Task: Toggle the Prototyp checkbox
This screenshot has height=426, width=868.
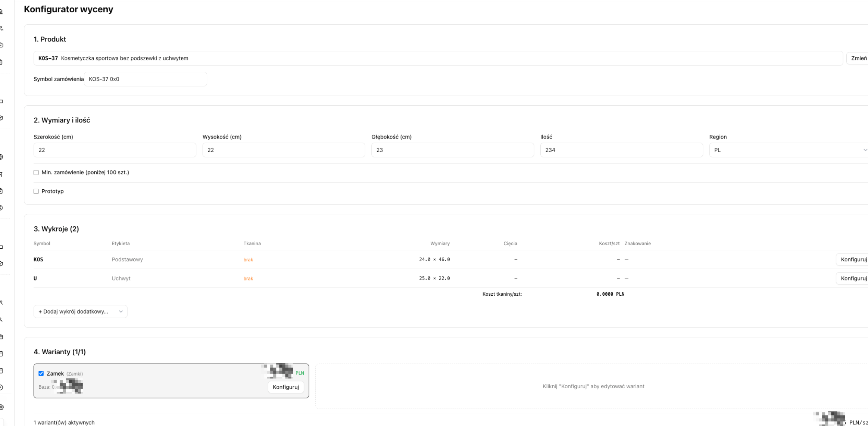Action: point(36,191)
